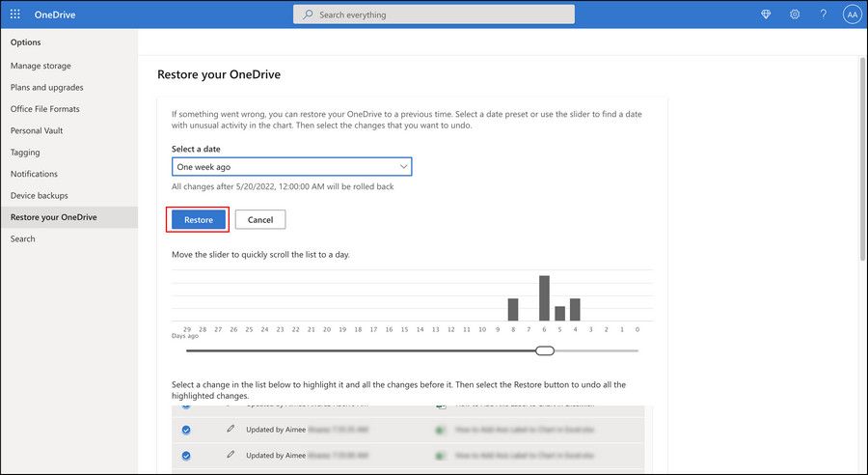Click the Search everything field
This screenshot has width=868, height=475.
pos(434,15)
